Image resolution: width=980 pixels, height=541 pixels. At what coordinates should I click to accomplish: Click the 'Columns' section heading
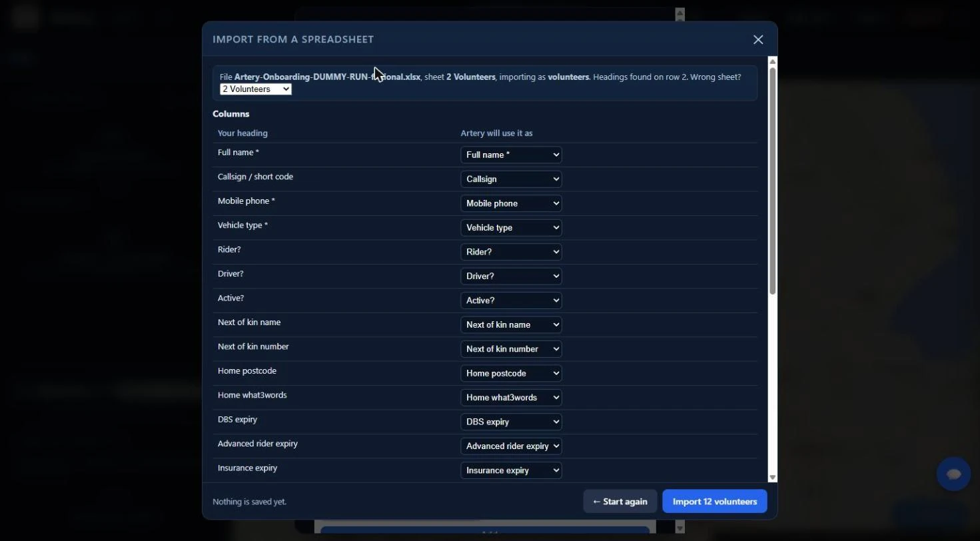point(231,114)
